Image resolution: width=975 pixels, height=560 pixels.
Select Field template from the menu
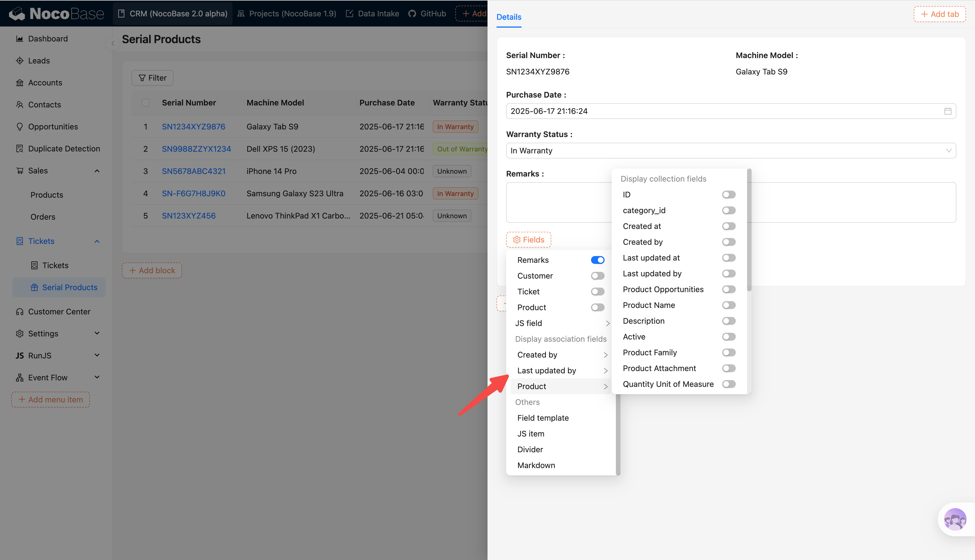pos(543,418)
